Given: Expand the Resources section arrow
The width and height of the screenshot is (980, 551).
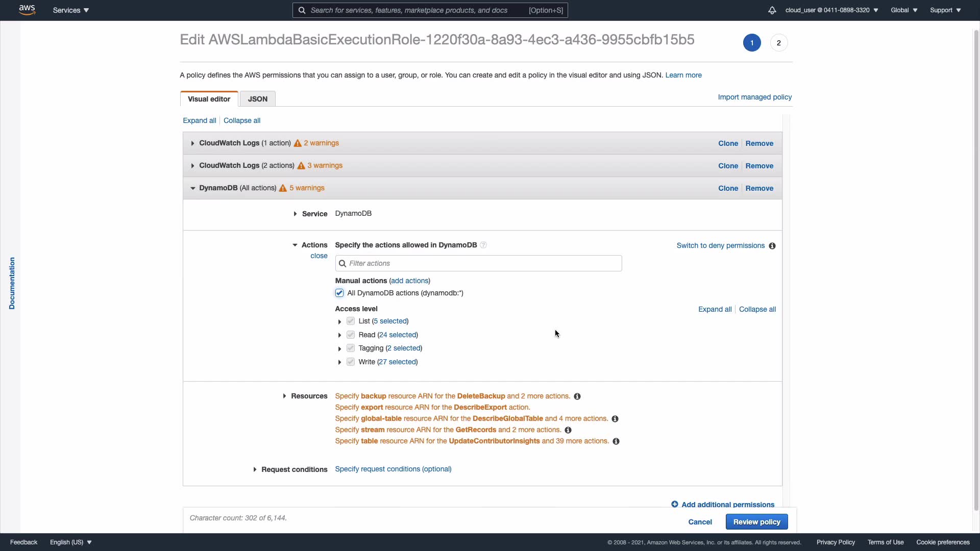Looking at the screenshot, I should [x=284, y=396].
